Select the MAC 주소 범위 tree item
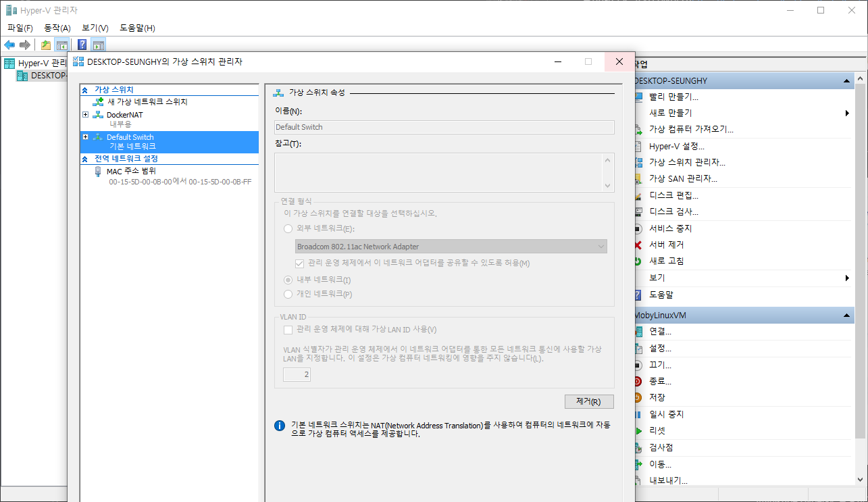The image size is (868, 502). point(131,171)
